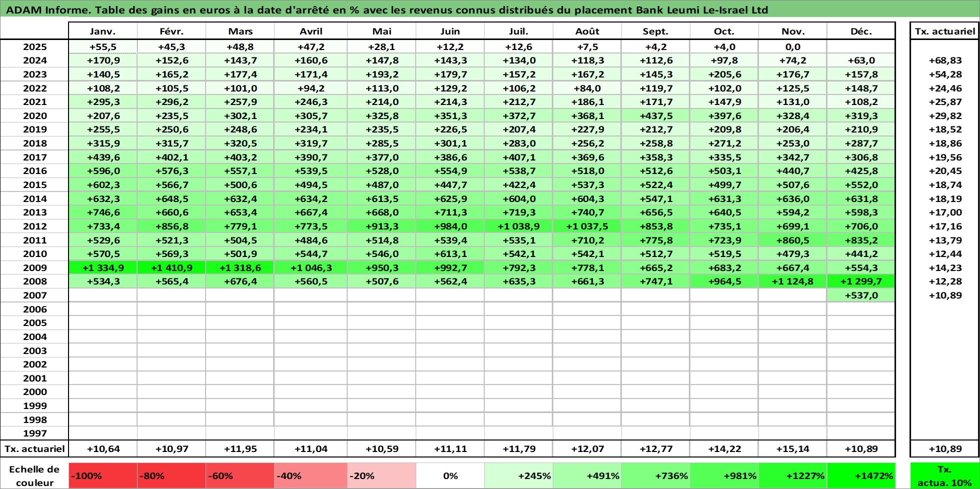
Task: Select the -100% red color scale swatch
Action: point(103,476)
